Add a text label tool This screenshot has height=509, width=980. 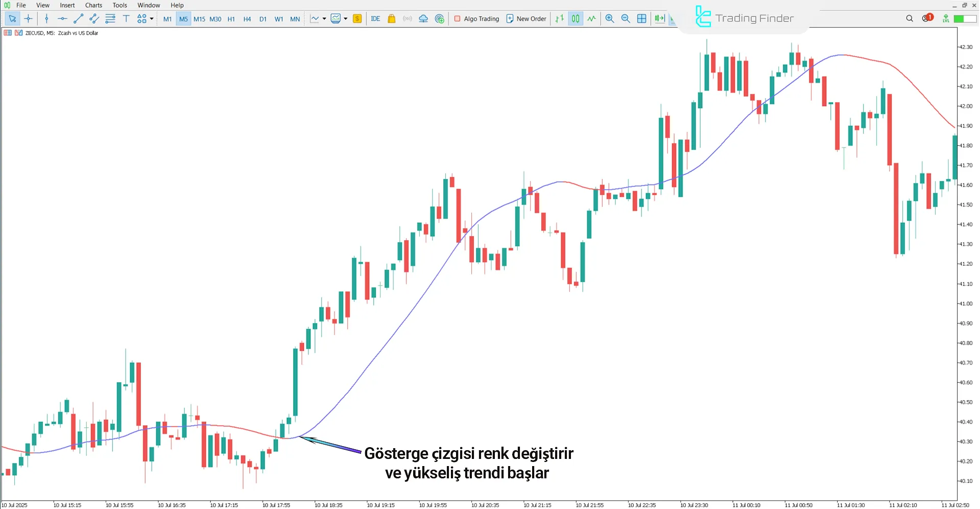pos(126,19)
